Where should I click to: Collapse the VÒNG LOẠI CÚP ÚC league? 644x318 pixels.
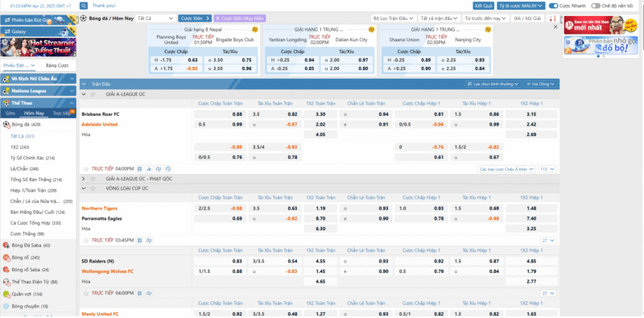point(84,188)
